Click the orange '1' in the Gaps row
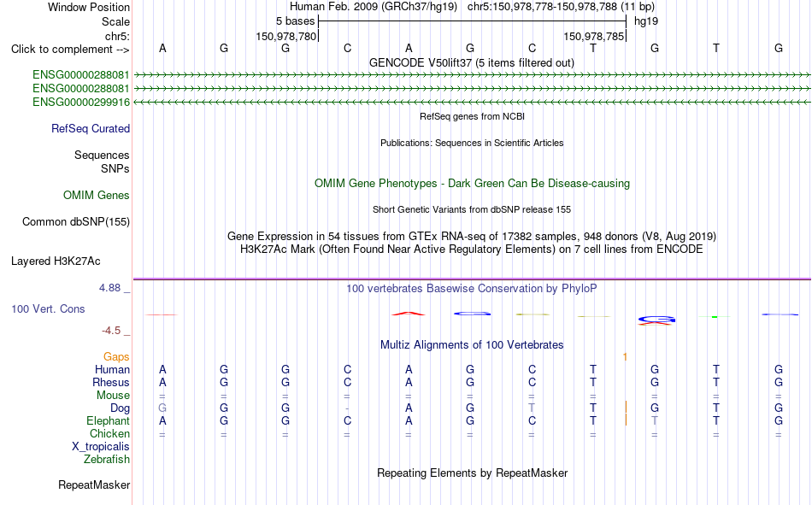Screen dimensions: 812x505 click(x=625, y=357)
